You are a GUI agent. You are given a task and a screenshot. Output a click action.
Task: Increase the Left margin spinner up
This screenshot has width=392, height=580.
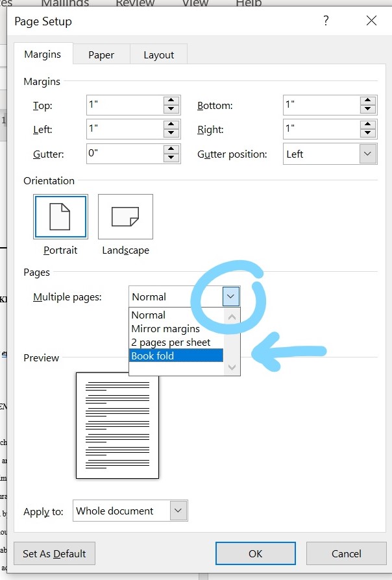click(x=171, y=125)
